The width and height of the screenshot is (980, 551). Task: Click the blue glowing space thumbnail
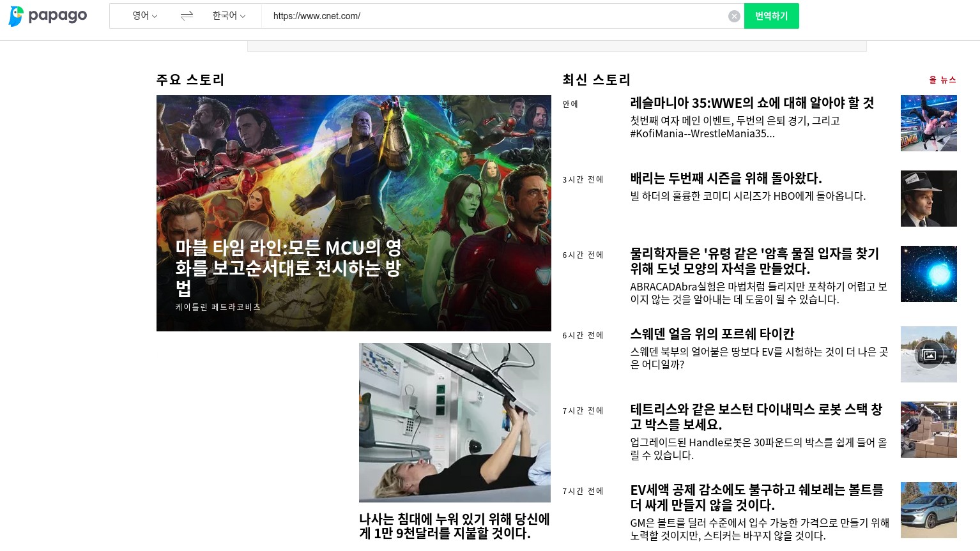pos(929,274)
